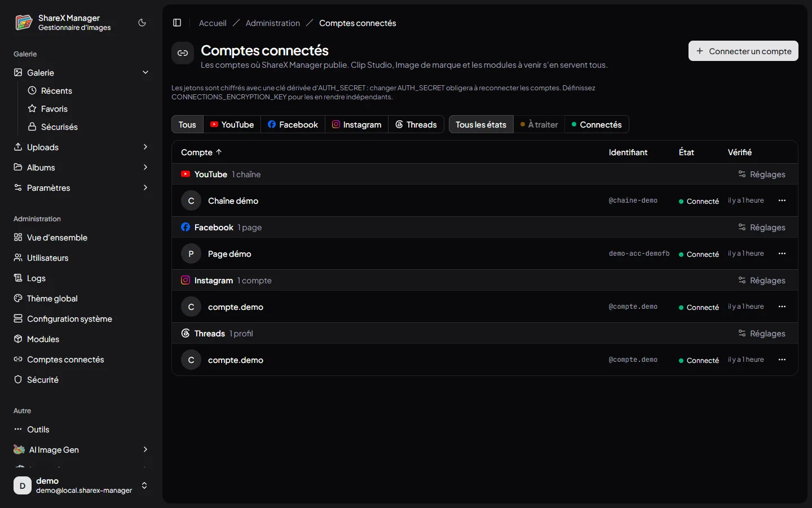Select Tous les états filter

(x=481, y=125)
